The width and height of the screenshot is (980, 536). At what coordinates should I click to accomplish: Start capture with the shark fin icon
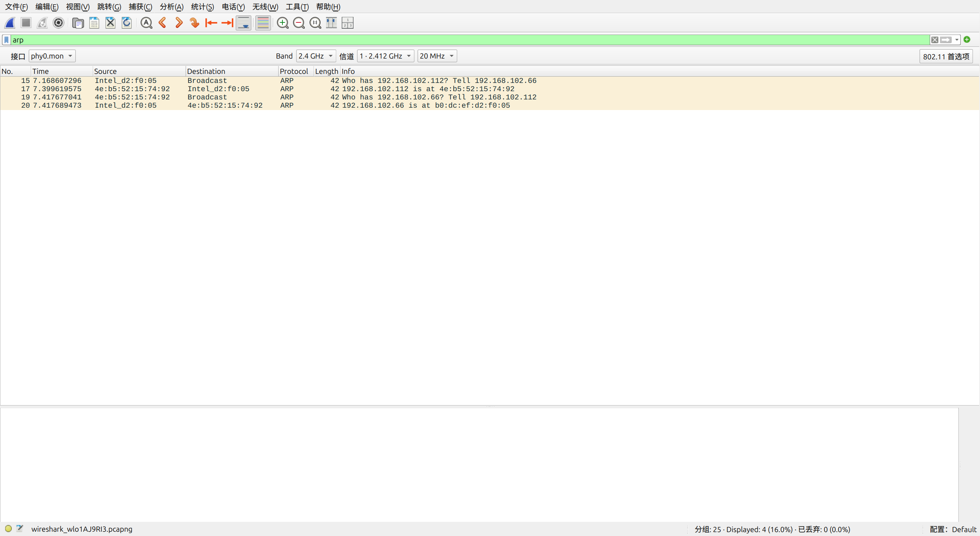coord(10,23)
